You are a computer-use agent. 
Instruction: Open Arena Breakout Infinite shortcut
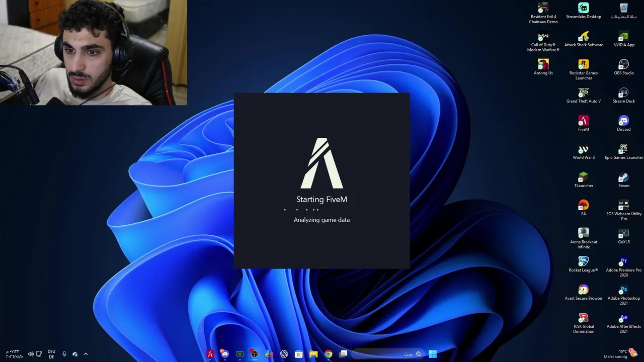(583, 239)
